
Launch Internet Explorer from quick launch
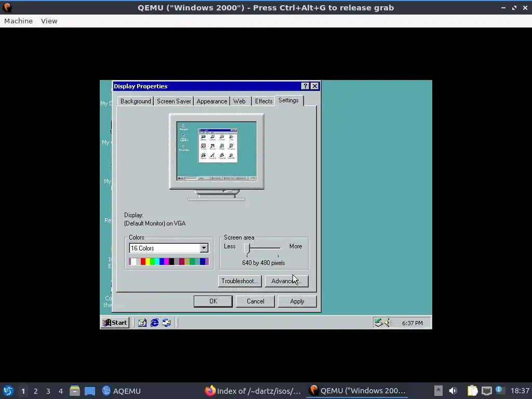154,323
